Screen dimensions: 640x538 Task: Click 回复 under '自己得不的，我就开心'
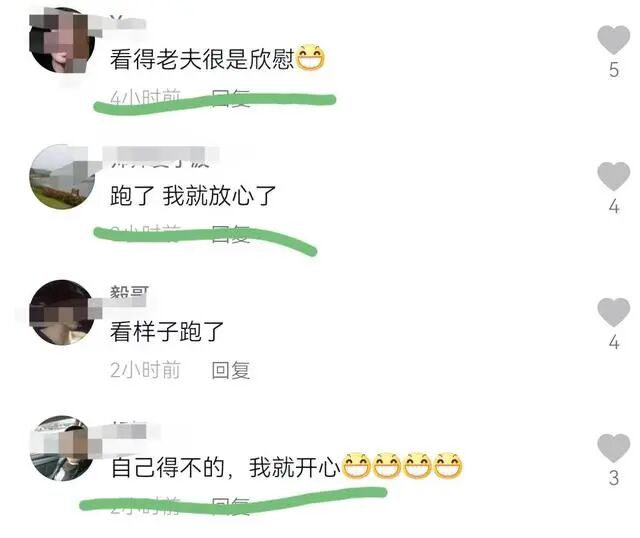tap(231, 506)
